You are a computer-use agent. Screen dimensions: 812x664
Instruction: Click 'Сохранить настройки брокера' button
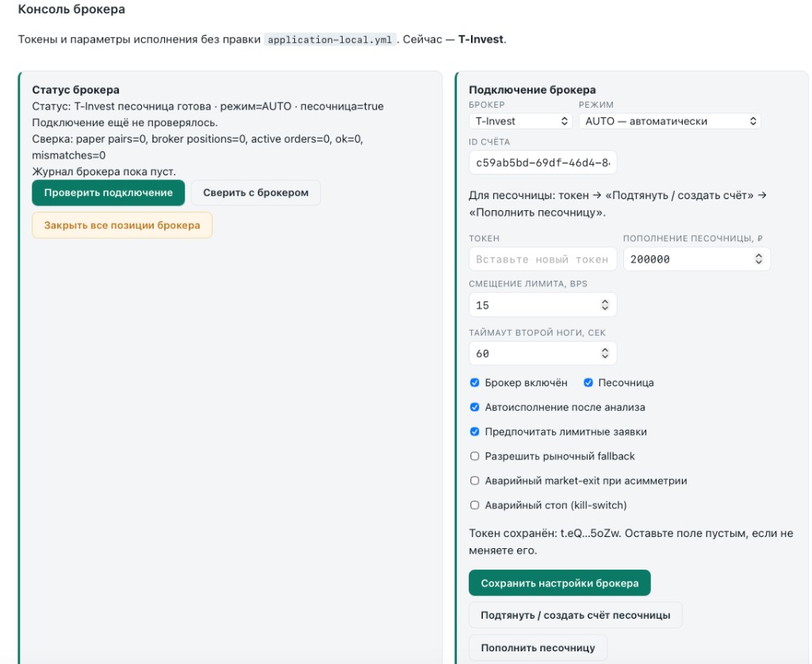pyautogui.click(x=559, y=583)
